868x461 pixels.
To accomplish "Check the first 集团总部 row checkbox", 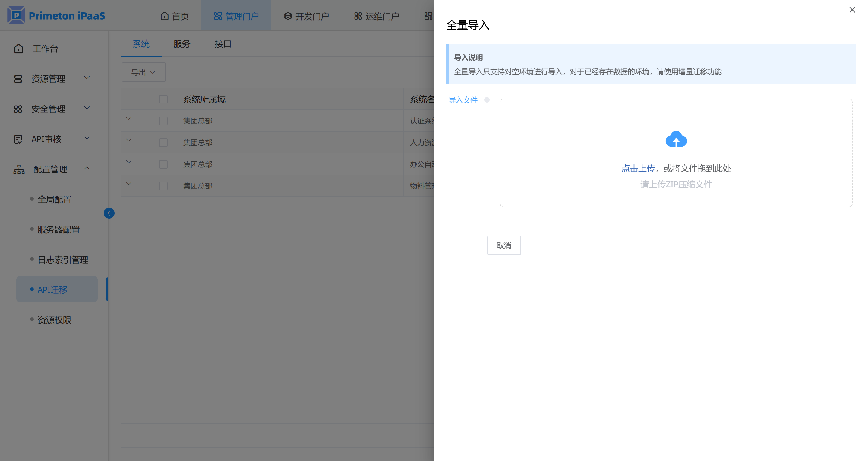I will coord(163,121).
